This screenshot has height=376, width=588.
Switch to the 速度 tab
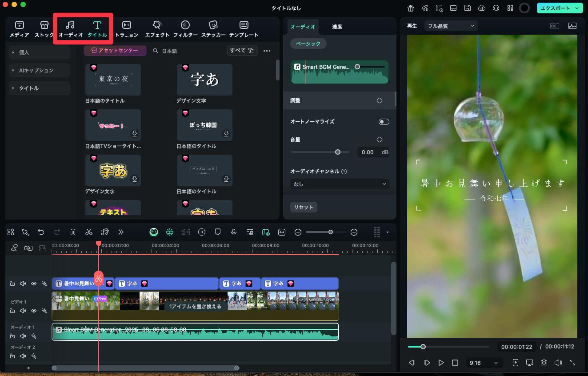coord(337,27)
